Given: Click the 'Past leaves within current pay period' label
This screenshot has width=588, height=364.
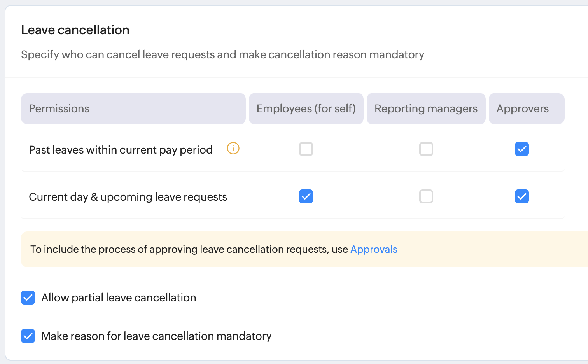Looking at the screenshot, I should click(121, 150).
